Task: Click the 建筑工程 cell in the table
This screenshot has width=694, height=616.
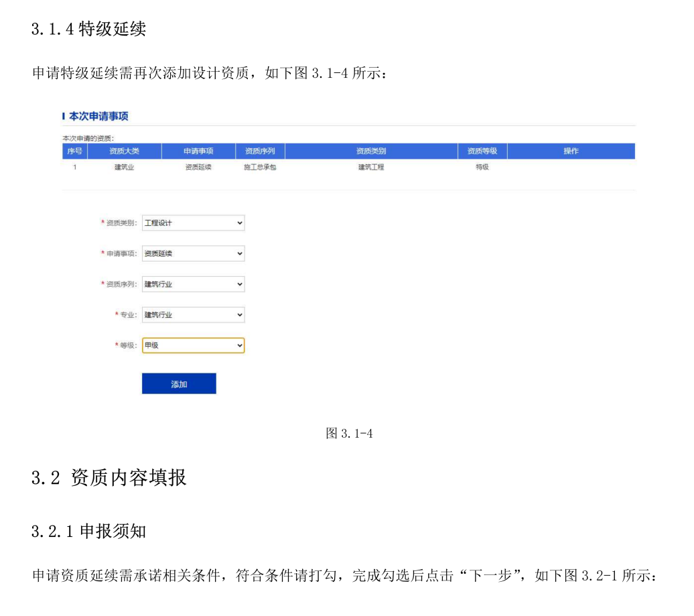Action: [x=370, y=168]
